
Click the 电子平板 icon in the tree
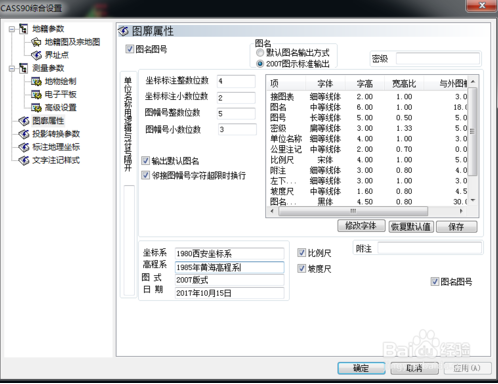[x=36, y=95]
